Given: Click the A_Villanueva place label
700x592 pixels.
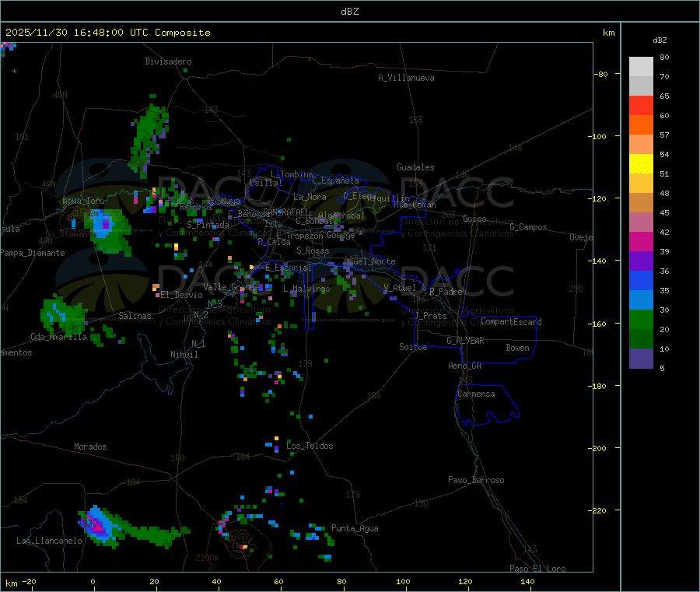Looking at the screenshot, I should pyautogui.click(x=406, y=78).
